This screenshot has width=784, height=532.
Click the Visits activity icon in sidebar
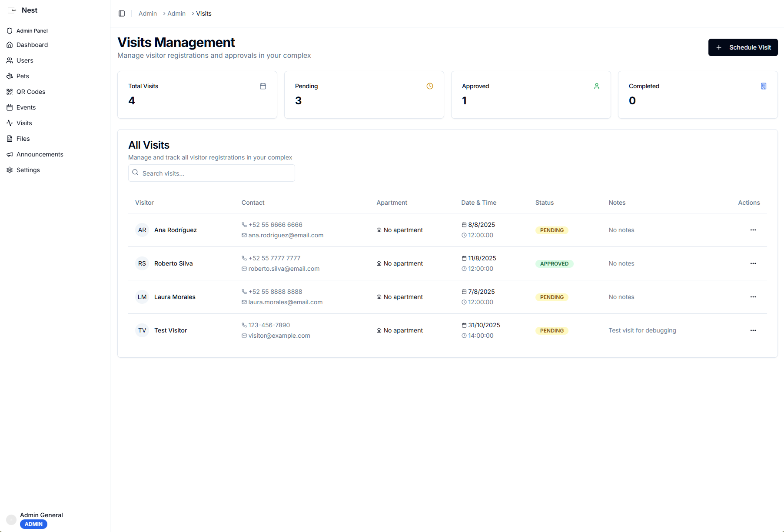pos(10,123)
